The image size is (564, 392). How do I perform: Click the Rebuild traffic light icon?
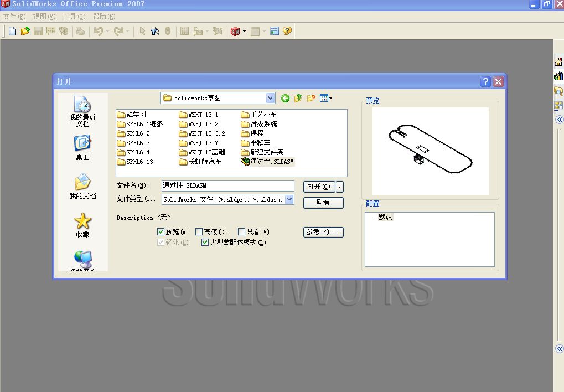168,31
